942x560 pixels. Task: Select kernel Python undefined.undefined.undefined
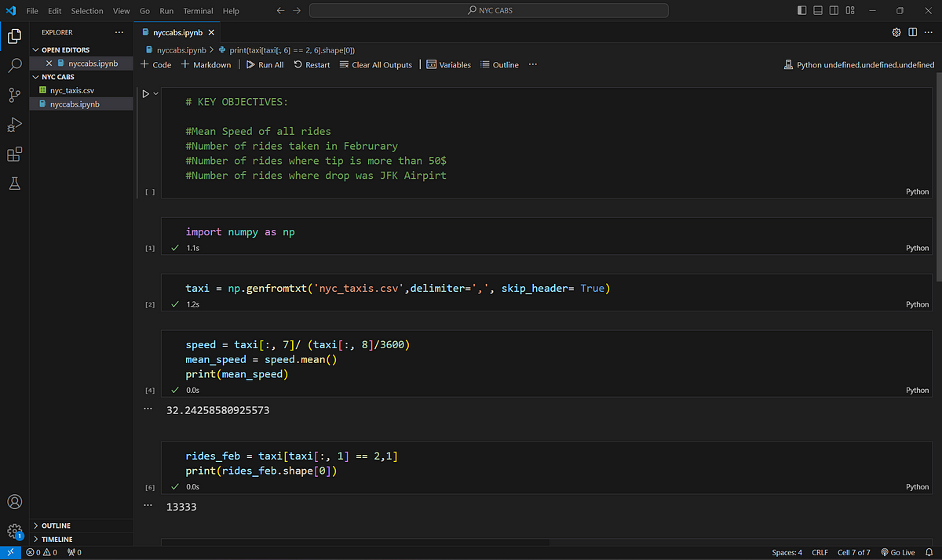(859, 65)
